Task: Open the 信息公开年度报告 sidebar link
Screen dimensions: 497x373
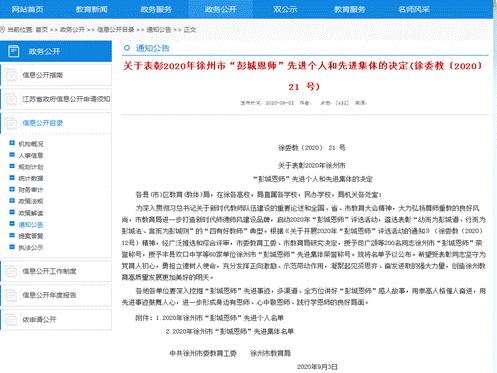Action: pyautogui.click(x=49, y=295)
